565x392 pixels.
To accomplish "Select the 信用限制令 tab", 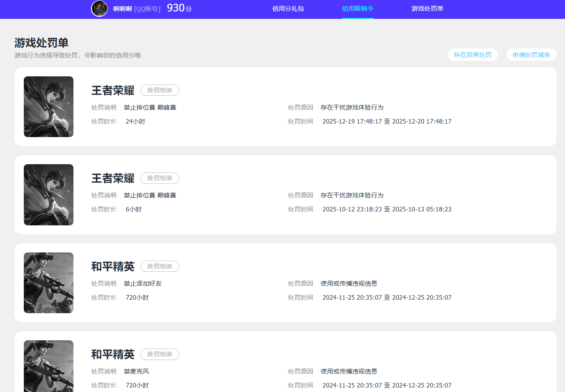I will (x=357, y=9).
